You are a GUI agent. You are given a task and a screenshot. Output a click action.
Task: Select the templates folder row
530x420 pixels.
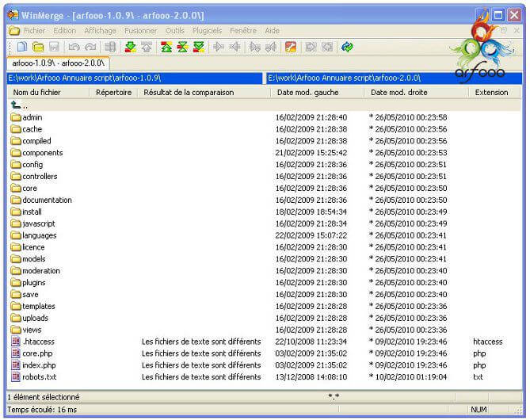pyautogui.click(x=264, y=307)
